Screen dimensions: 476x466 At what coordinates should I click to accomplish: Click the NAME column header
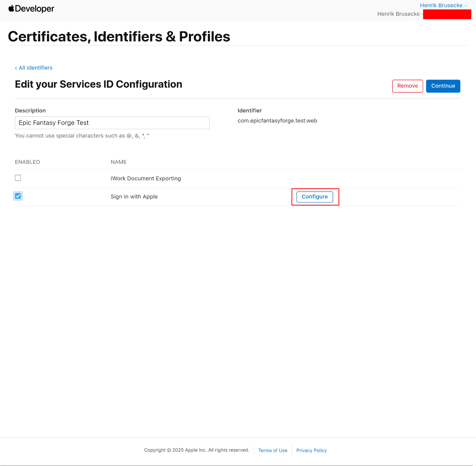118,162
